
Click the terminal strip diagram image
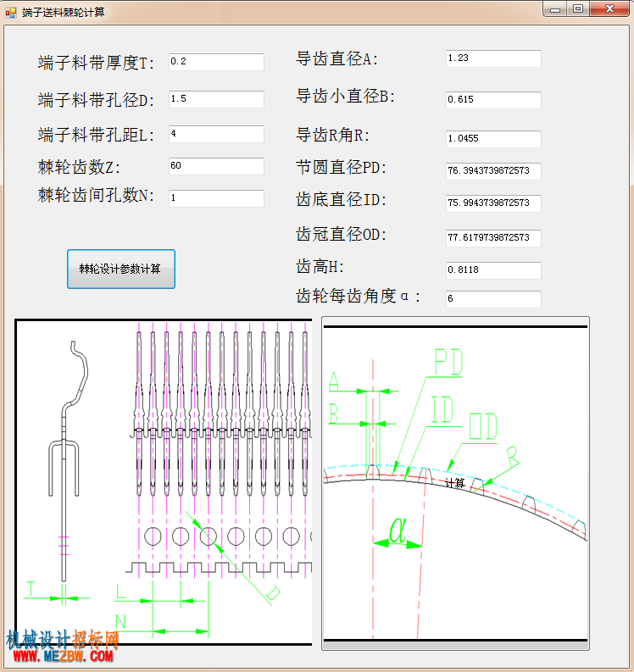(164, 481)
